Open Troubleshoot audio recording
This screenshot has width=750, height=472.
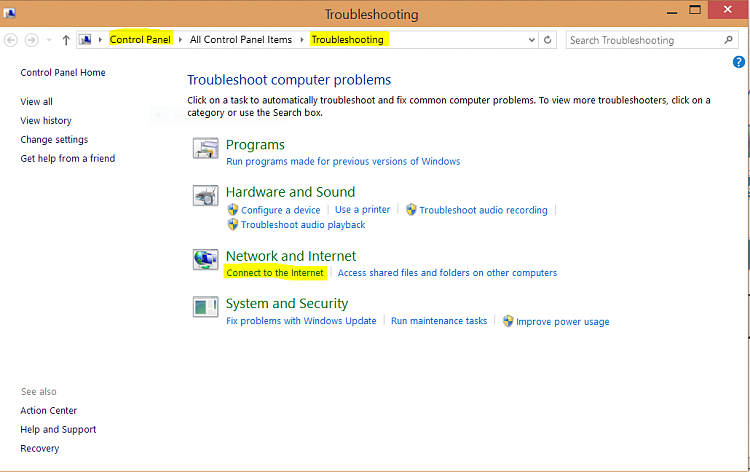point(483,210)
